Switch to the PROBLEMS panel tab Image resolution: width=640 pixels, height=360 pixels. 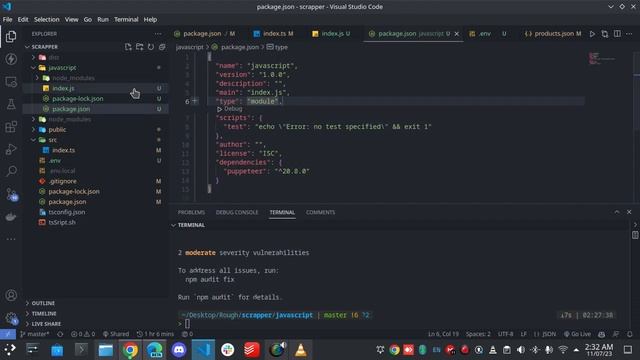[x=191, y=212]
